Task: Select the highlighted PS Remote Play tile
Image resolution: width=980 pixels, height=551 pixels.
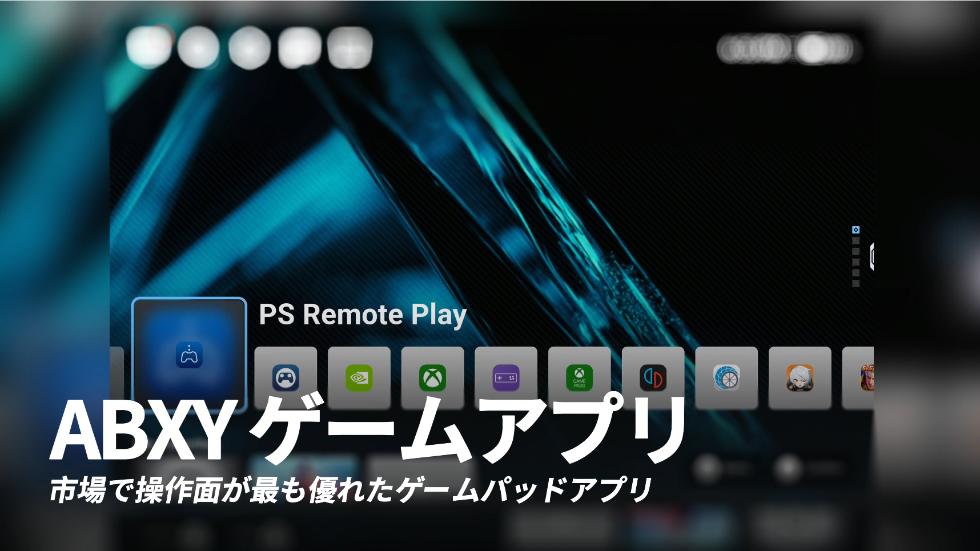Action: pyautogui.click(x=188, y=353)
